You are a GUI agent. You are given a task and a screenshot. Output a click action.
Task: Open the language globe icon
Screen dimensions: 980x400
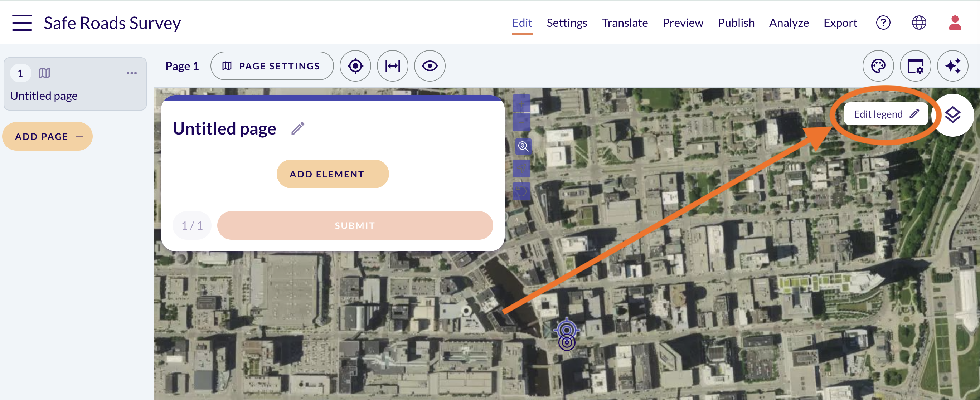click(919, 23)
